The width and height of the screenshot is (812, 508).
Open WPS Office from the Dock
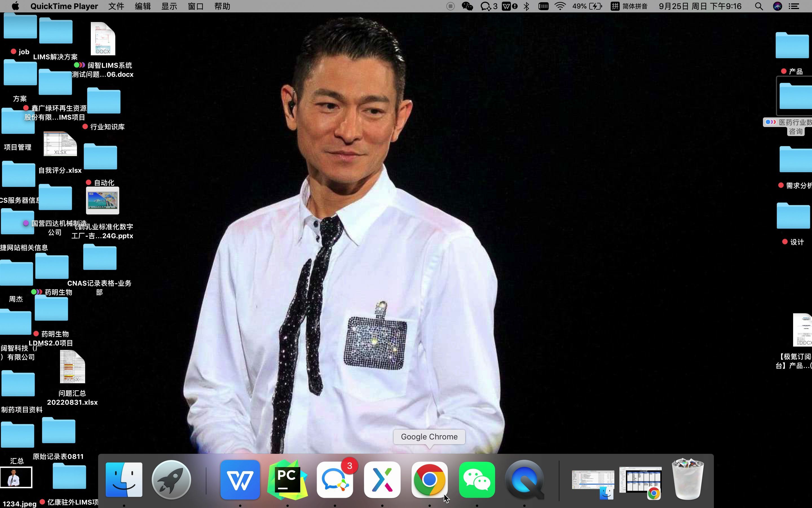point(240,479)
